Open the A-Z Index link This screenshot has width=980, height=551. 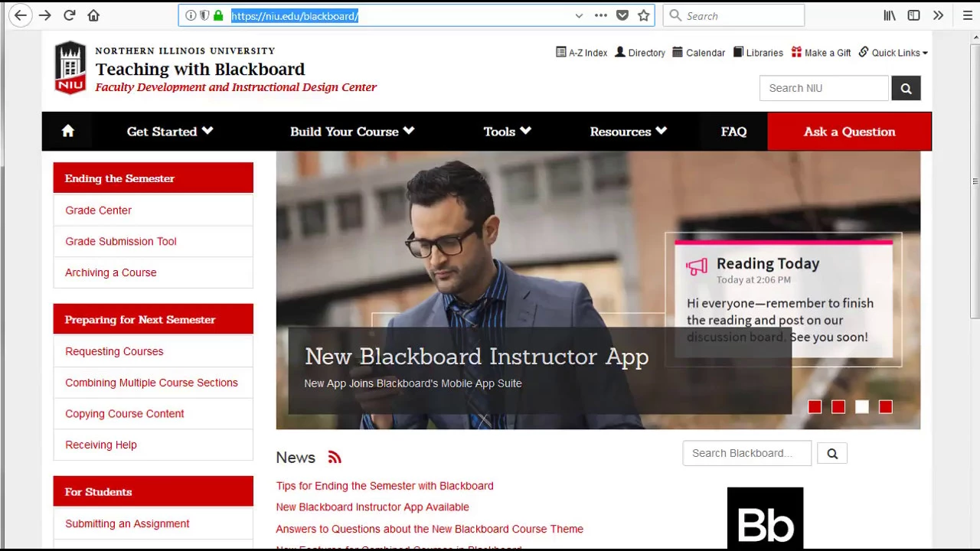pyautogui.click(x=581, y=53)
